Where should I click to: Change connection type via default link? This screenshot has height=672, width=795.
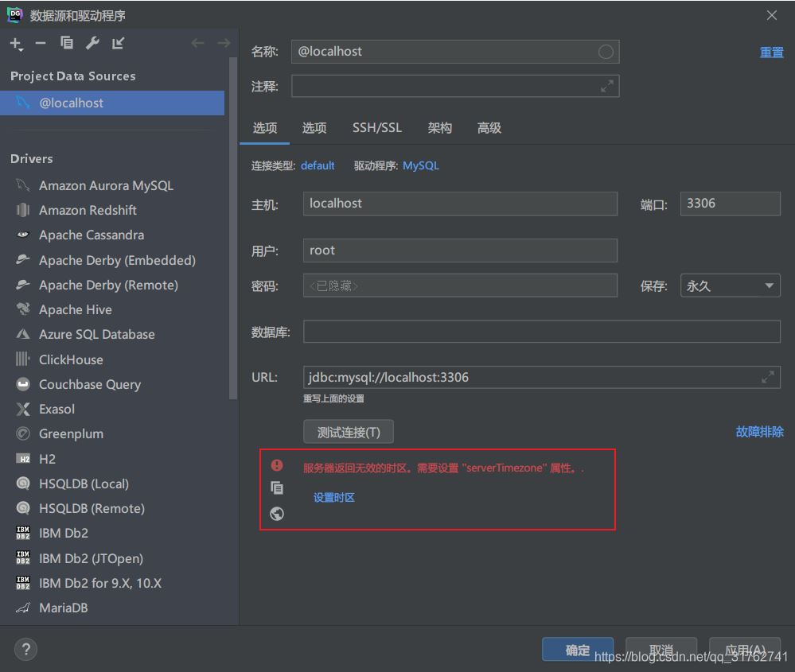(318, 165)
